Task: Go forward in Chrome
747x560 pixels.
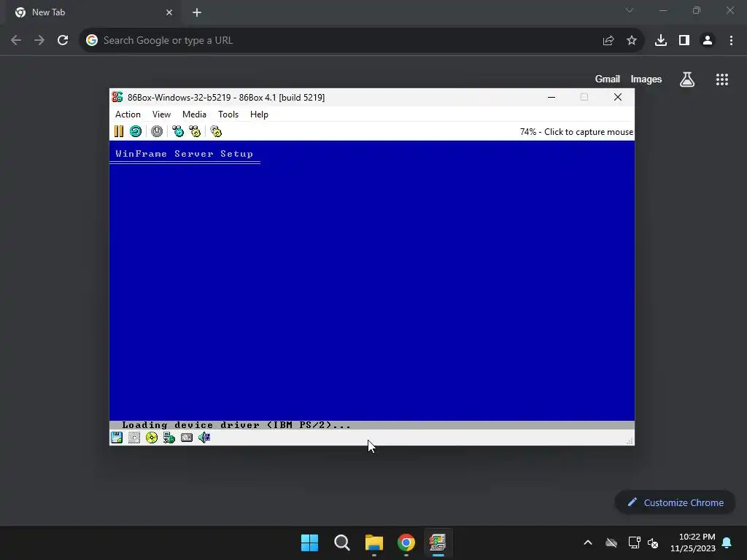Action: (39, 40)
